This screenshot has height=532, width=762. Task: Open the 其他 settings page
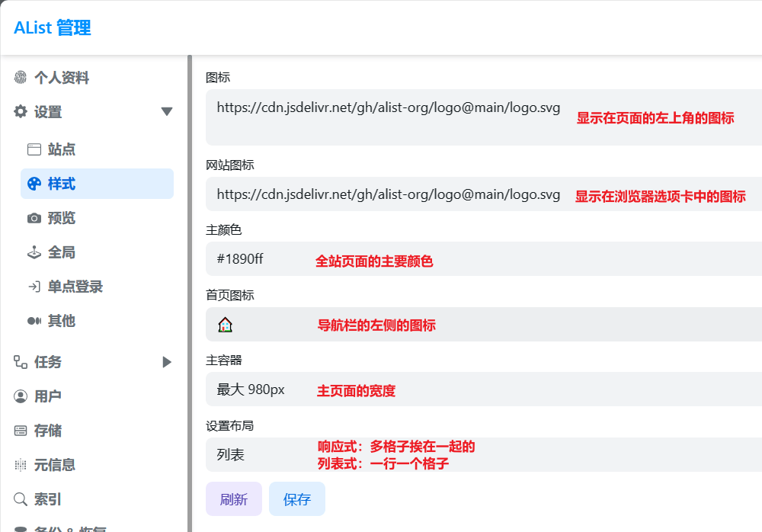(62, 321)
